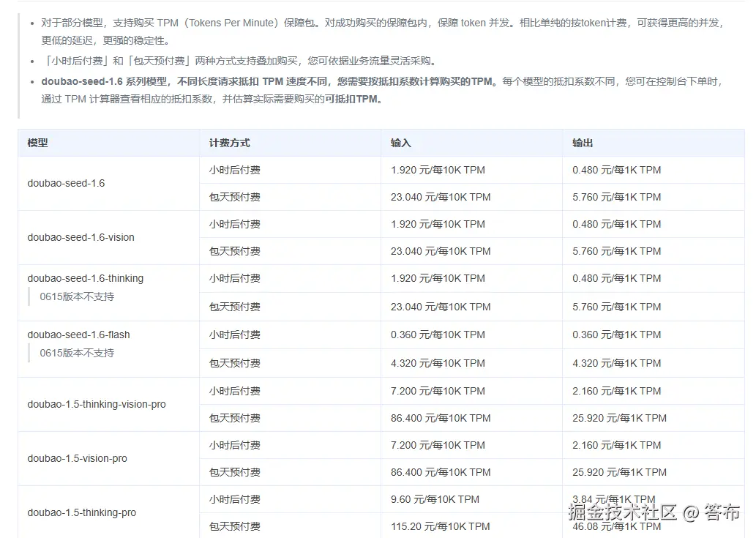Select the doubao-1.5-vision-pro model cell
Viewport: 756px width, 538px height.
pos(108,458)
